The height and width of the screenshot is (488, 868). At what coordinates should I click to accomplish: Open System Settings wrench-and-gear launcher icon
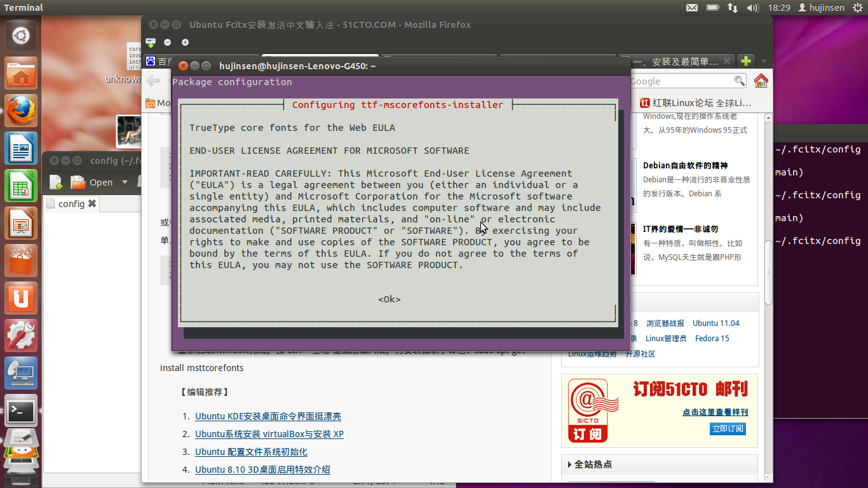click(21, 336)
